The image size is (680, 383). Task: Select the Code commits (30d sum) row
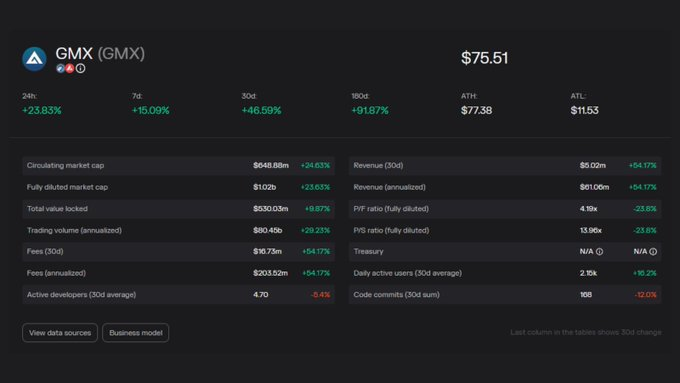pos(505,295)
